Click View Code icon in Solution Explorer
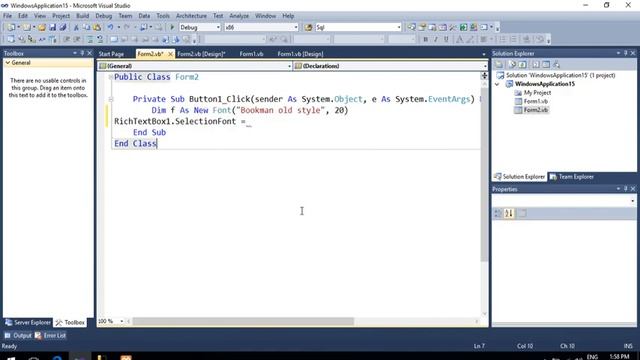This screenshot has height=360, width=640. click(536, 64)
